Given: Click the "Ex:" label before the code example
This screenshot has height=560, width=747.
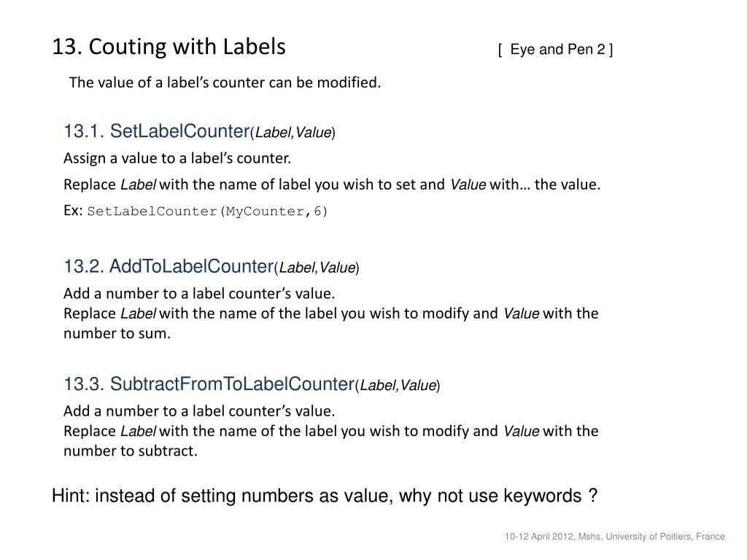Looking at the screenshot, I should click(74, 211).
